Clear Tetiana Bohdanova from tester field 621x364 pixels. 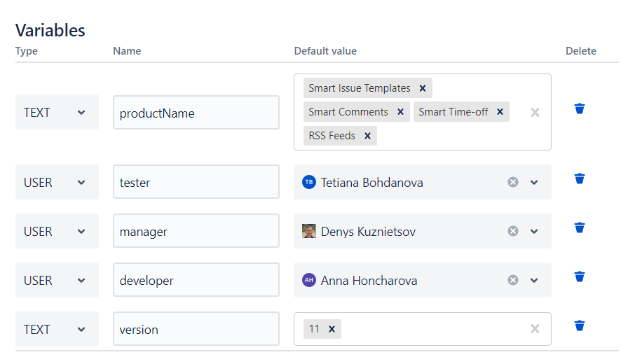pos(513,182)
